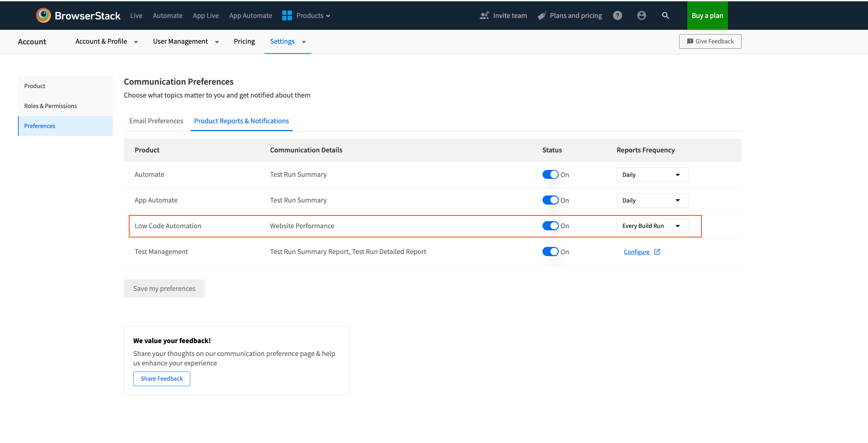Click the external link icon beside Configure

[x=657, y=252]
